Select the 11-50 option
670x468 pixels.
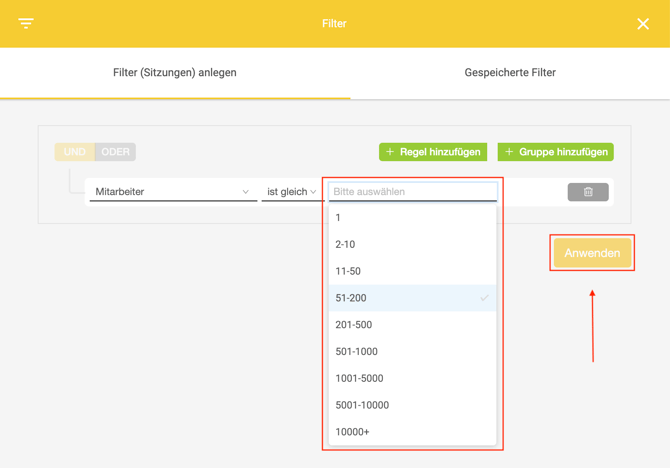click(x=412, y=271)
